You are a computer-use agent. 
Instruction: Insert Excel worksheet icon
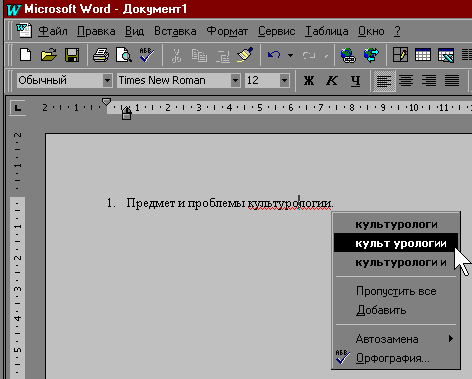coord(446,55)
